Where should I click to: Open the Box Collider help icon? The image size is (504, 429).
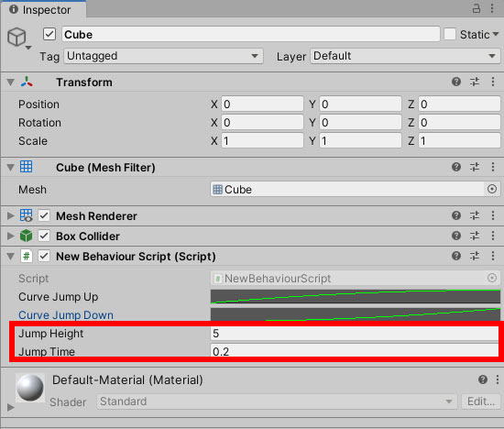point(456,236)
